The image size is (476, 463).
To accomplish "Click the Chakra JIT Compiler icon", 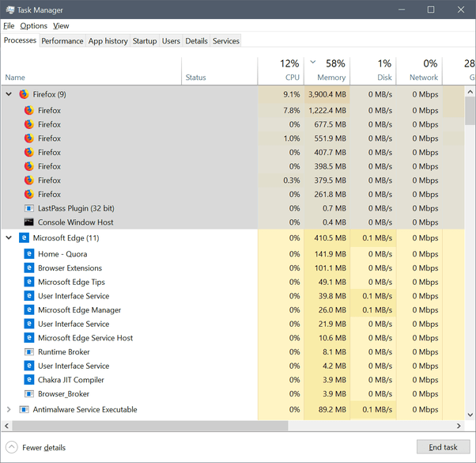I will [x=28, y=379].
